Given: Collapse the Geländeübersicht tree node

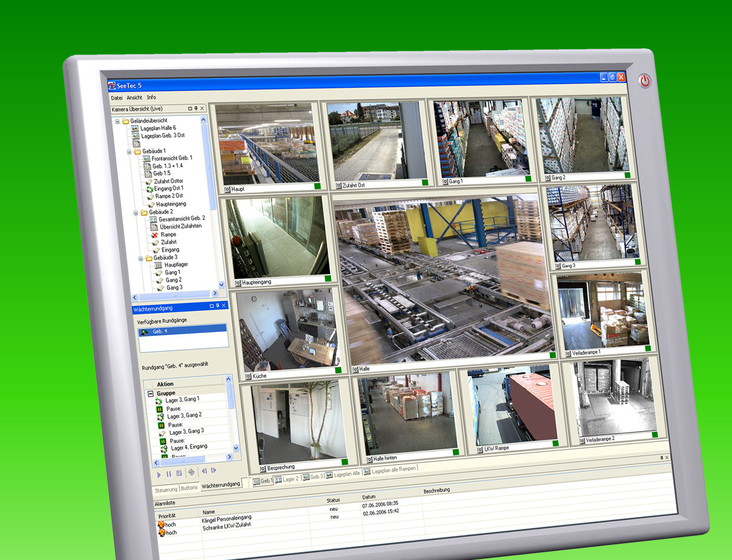Looking at the screenshot, I should 117,121.
